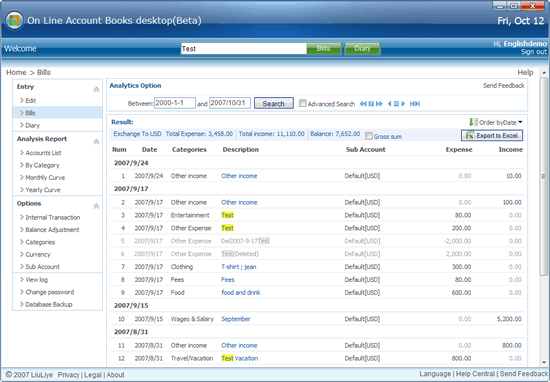The width and height of the screenshot is (550, 382).
Task: Enable the Advanced Search checkbox
Action: pyautogui.click(x=303, y=103)
